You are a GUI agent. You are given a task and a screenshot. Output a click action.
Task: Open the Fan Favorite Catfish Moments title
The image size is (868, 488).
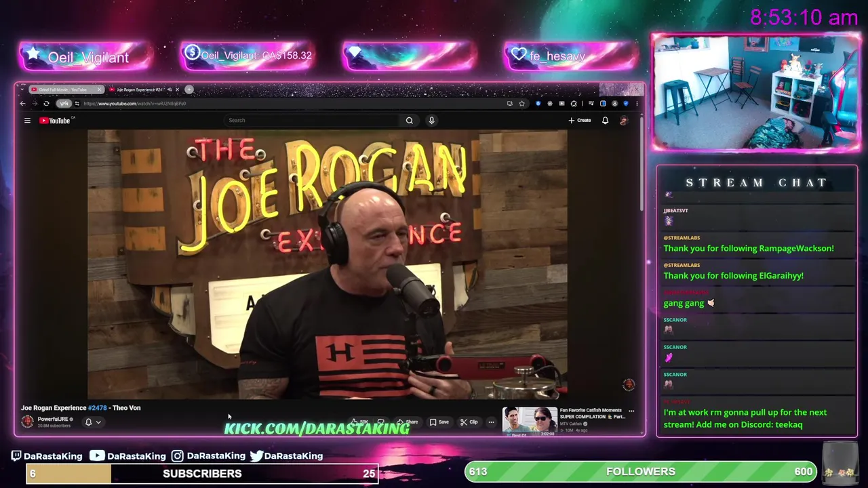(592, 413)
